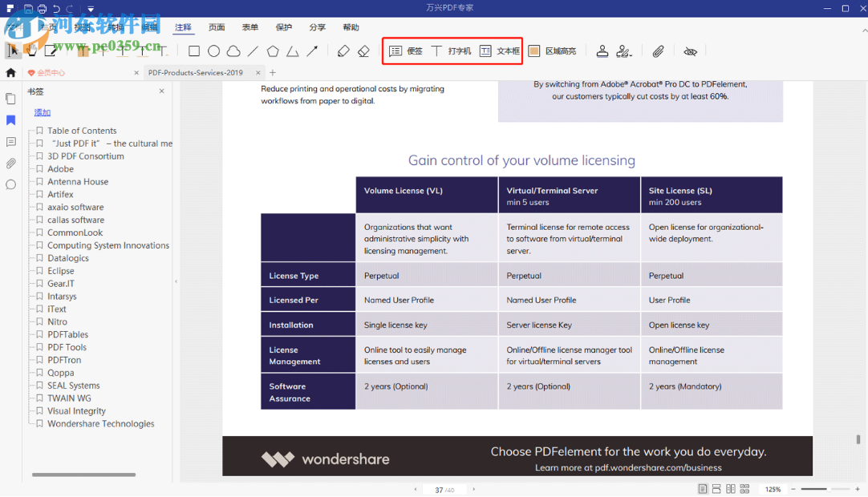Viewport: 868px width, 497px height.
Task: Open quick access toolbar dropdown arrow
Action: [91, 9]
